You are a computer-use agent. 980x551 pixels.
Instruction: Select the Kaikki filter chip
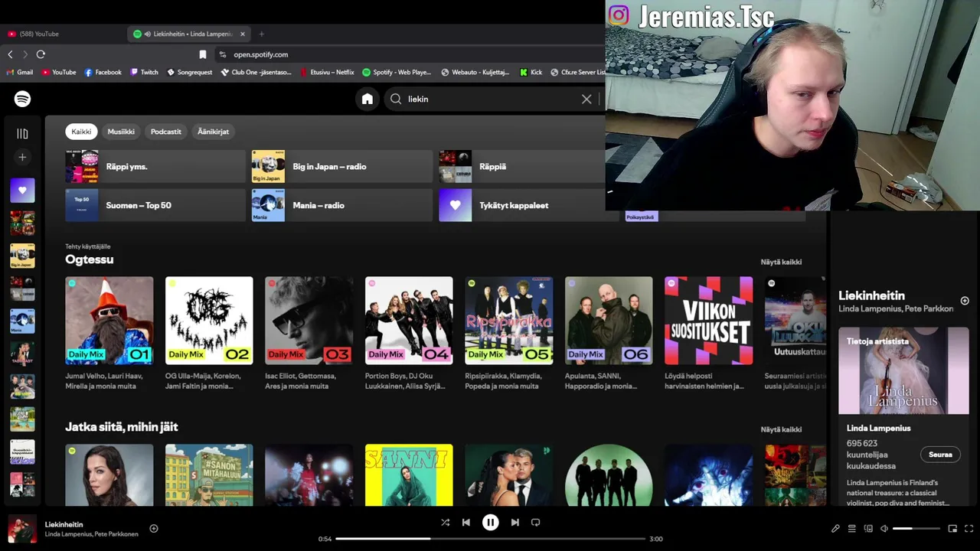coord(81,132)
